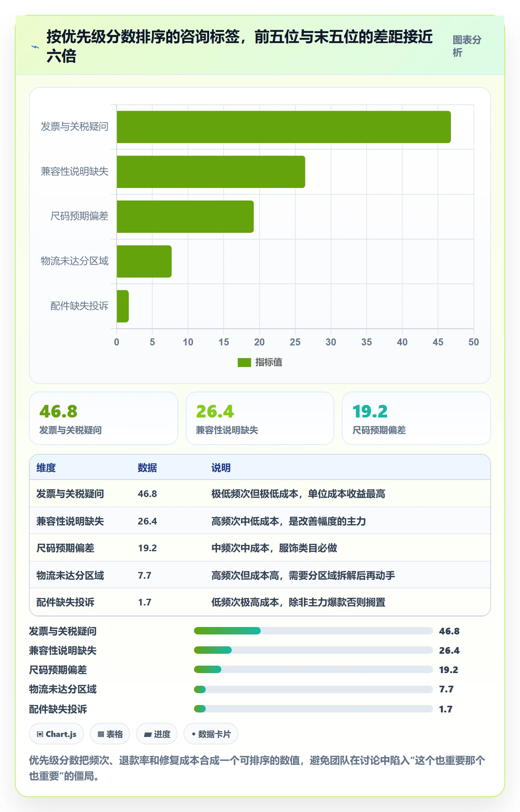The image size is (520, 812).
Task: Click the 1.7 value beside the last progress bar
Action: tap(446, 709)
